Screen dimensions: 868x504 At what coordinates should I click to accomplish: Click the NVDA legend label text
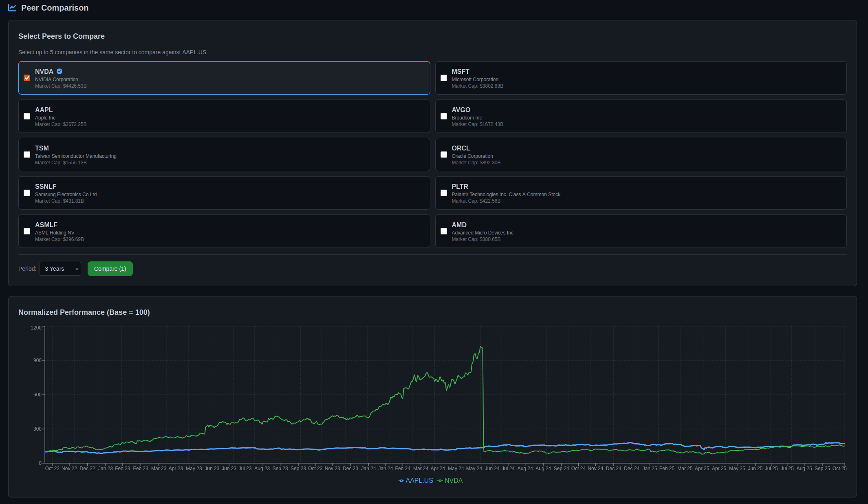point(454,481)
